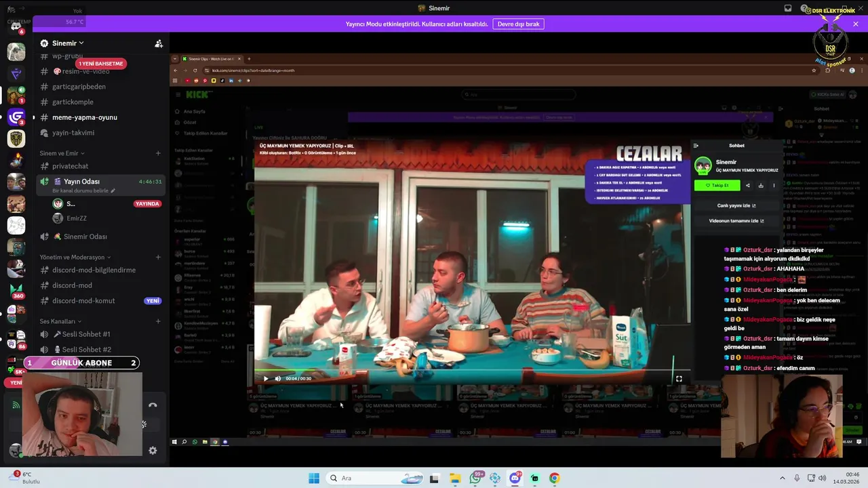Open the gartickomple channel
The image size is (868, 488).
click(73, 102)
